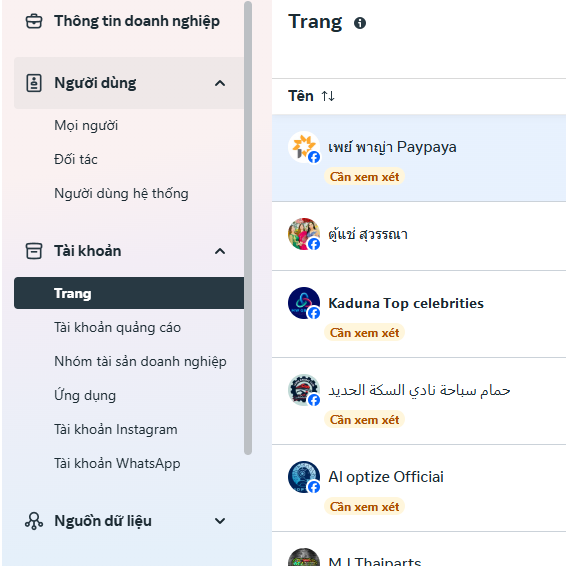
Task: Select the Trang item in sidebar
Action: (129, 293)
